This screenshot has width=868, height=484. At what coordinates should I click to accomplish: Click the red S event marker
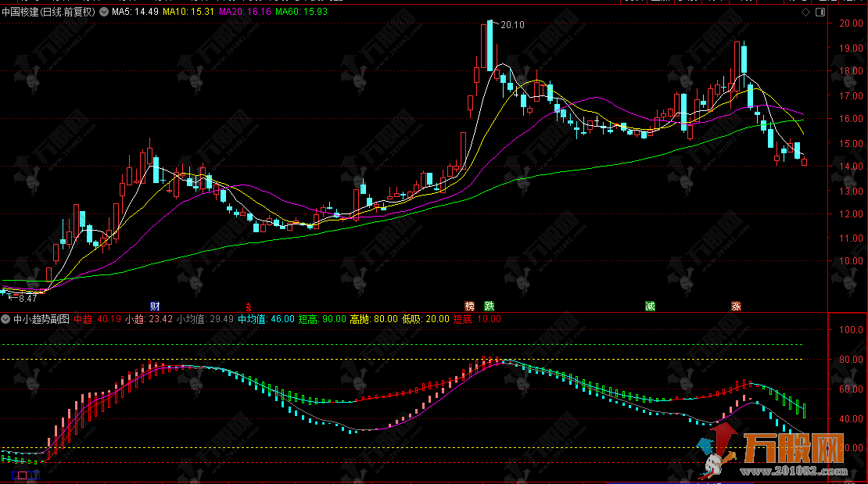[249, 305]
